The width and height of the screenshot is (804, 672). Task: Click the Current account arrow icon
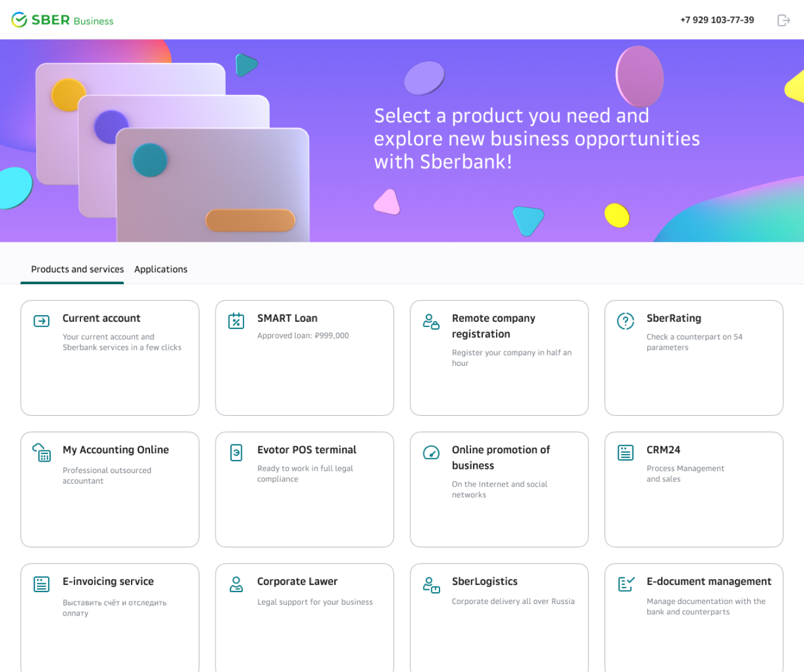coord(42,321)
